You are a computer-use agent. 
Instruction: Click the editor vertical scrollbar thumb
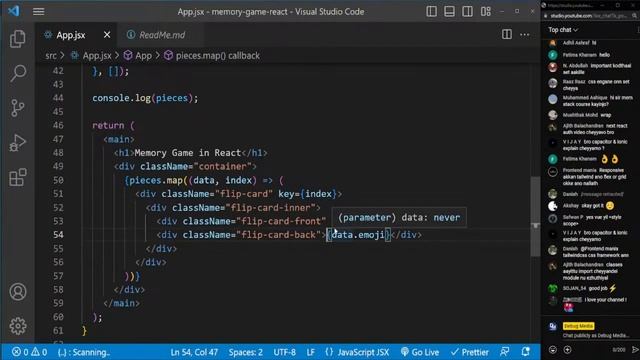click(x=536, y=216)
